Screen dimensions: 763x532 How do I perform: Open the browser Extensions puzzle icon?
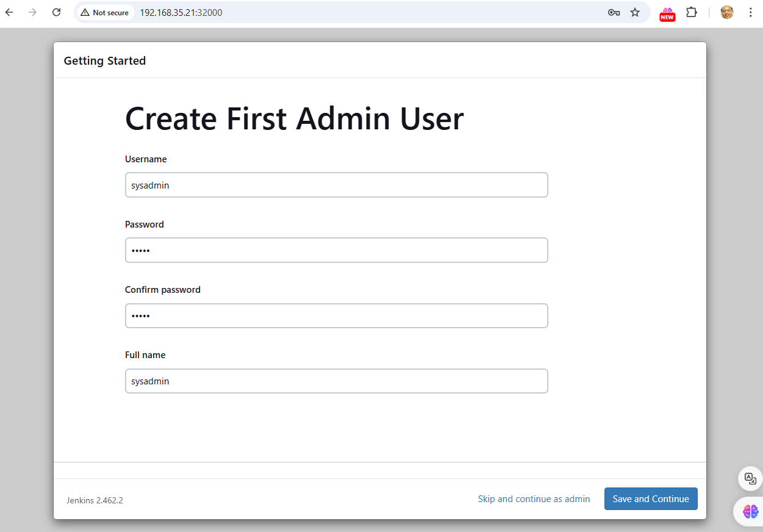point(692,12)
